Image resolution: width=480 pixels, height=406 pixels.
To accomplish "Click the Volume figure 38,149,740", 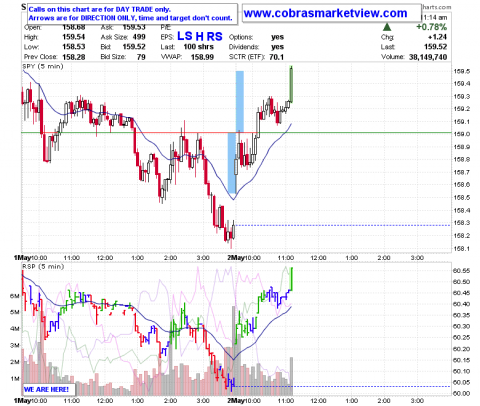I will point(428,57).
